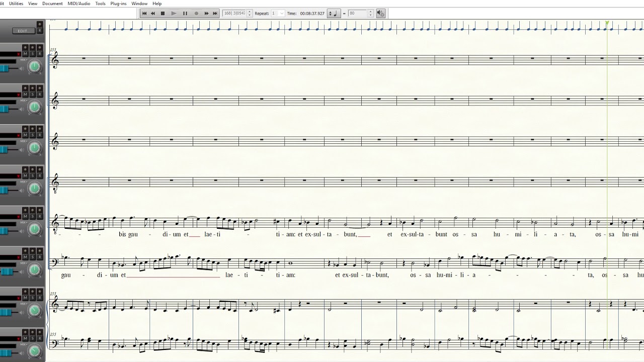
Task: Open the seventh track's red arrow dropdown
Action: pyautogui.click(x=19, y=299)
